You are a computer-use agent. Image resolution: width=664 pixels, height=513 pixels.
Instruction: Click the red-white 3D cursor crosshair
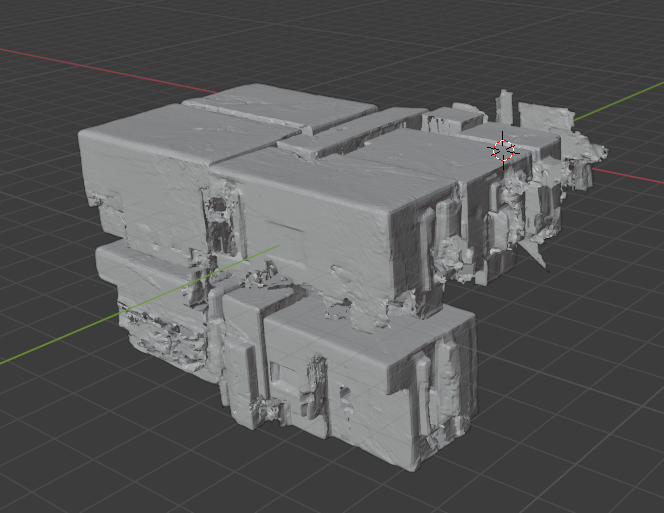pos(503,150)
